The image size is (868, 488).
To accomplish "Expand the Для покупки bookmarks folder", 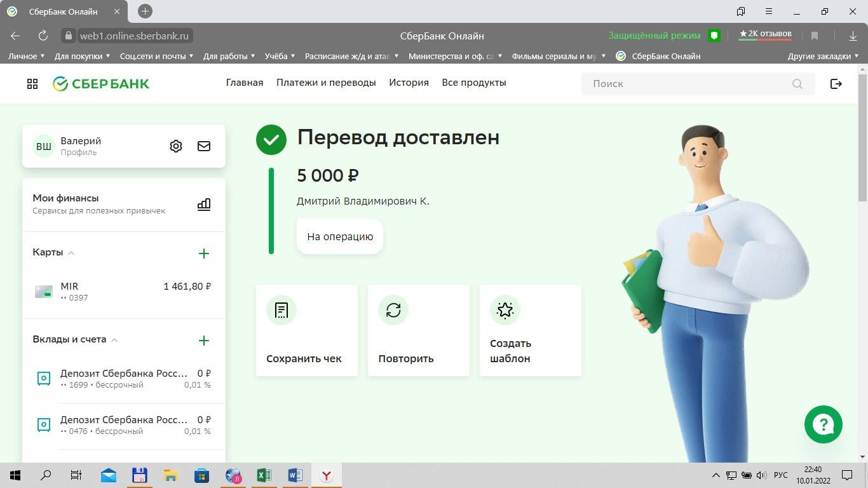I will [82, 56].
